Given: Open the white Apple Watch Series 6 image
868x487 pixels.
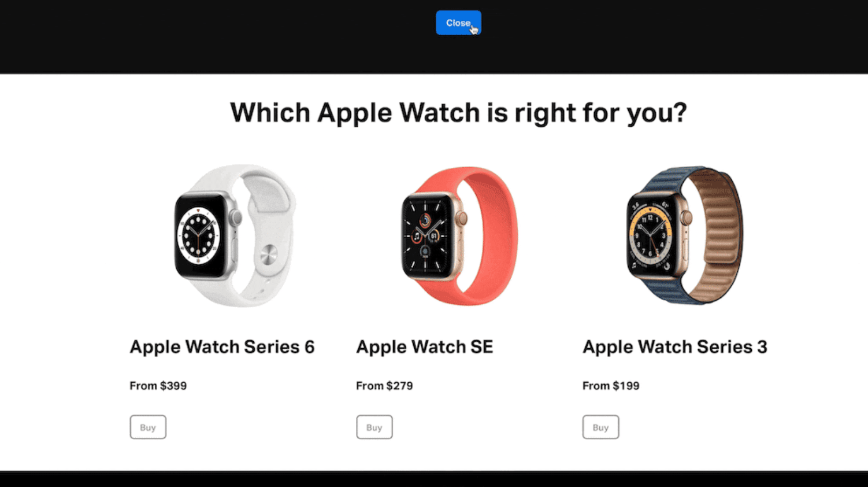Looking at the screenshot, I should click(235, 235).
